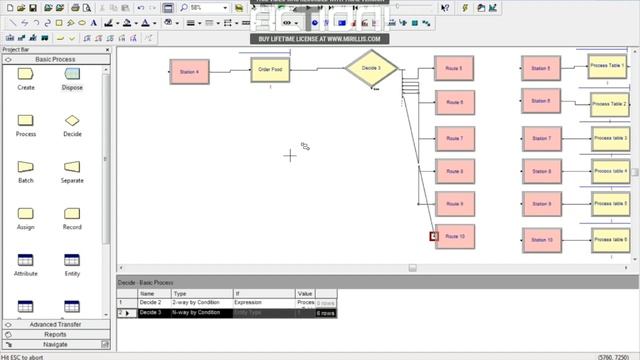
Task: Select the Route 10 module
Action: 455,236
